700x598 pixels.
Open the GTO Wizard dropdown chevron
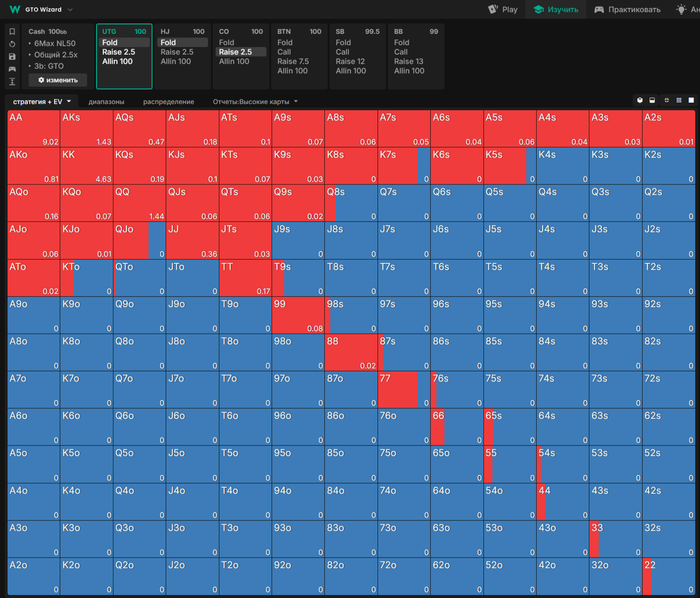tap(70, 9)
